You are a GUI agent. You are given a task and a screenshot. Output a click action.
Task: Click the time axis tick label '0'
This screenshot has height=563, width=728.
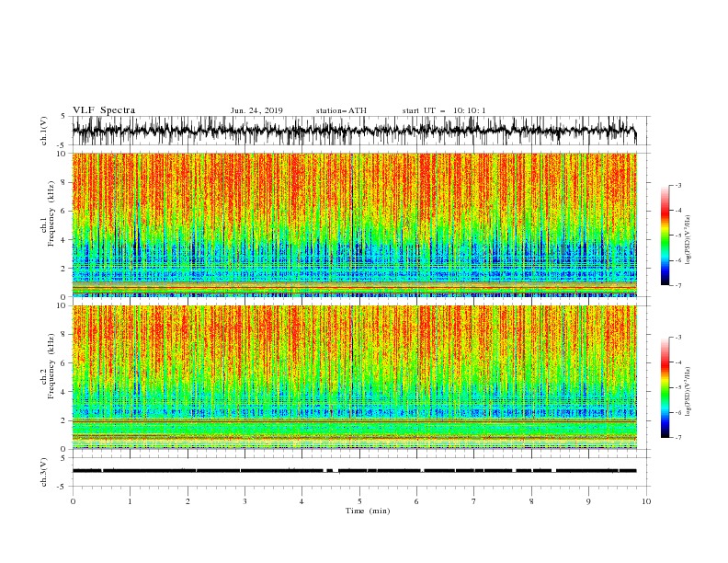click(73, 501)
